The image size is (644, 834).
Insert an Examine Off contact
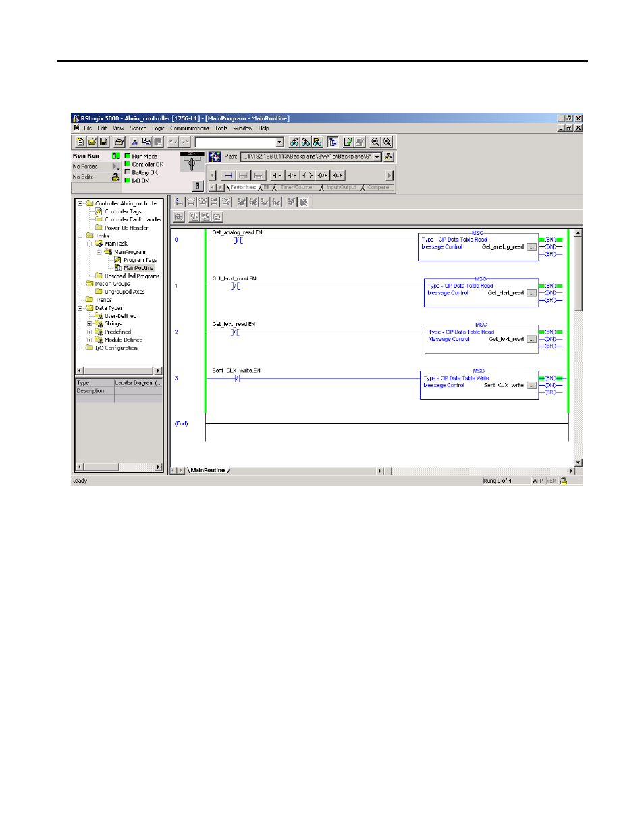click(x=292, y=175)
